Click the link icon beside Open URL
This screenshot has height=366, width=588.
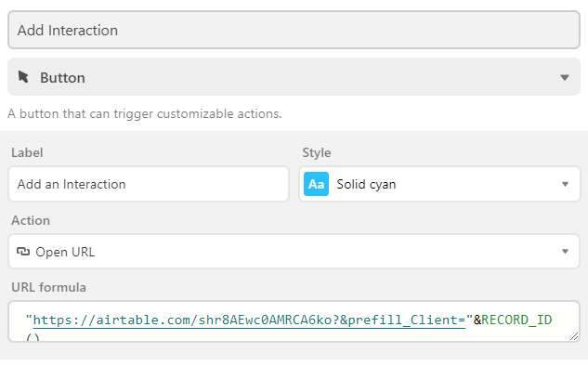point(23,251)
